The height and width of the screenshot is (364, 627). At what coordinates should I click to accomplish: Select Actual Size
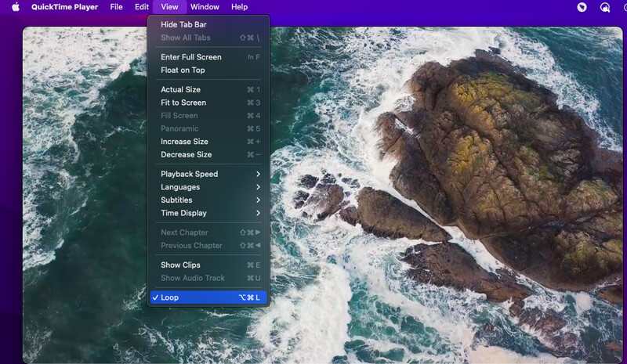[208, 89]
